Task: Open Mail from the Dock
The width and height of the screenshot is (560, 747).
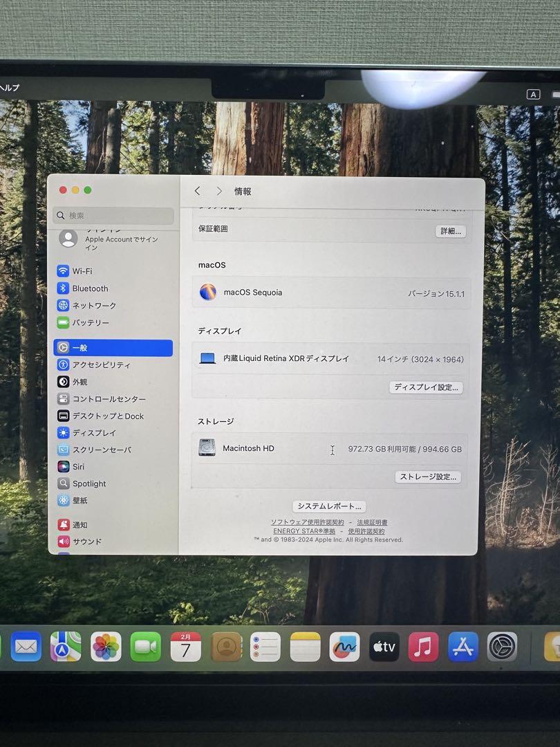Action: point(26,647)
